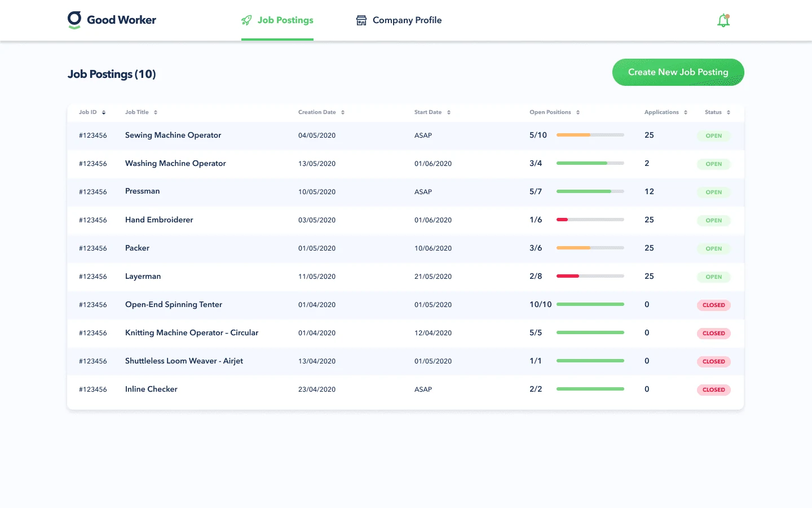Open the Washing Machine Operator posting
The width and height of the screenshot is (812, 508).
point(175,163)
